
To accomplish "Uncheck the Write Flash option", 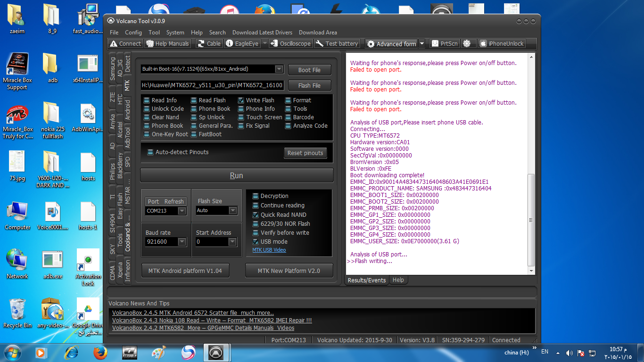I will (x=256, y=100).
